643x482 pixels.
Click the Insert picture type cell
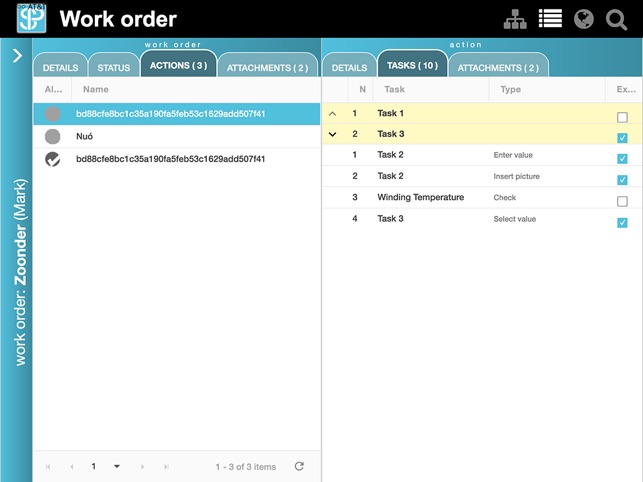pyautogui.click(x=517, y=176)
